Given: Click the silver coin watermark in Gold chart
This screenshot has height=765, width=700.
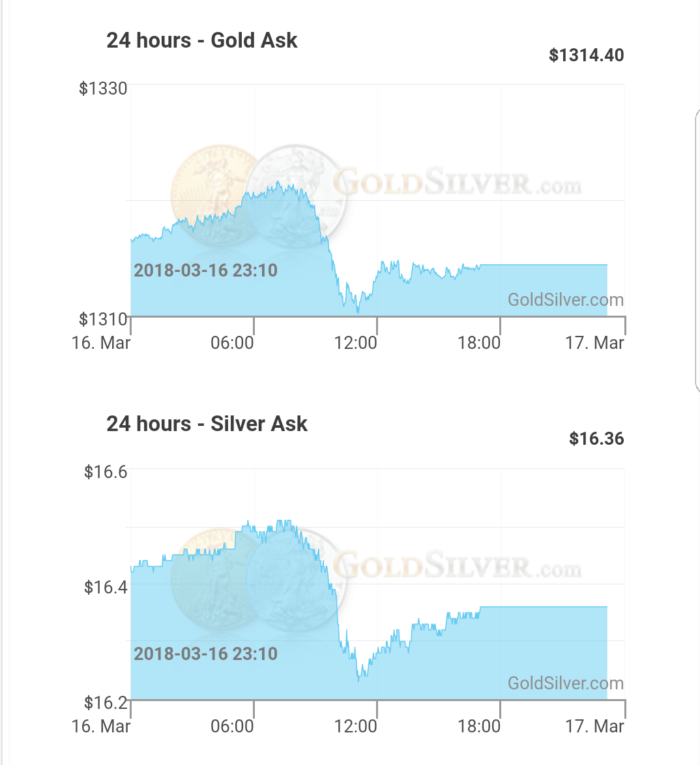Looking at the screenshot, I should 296,195.
